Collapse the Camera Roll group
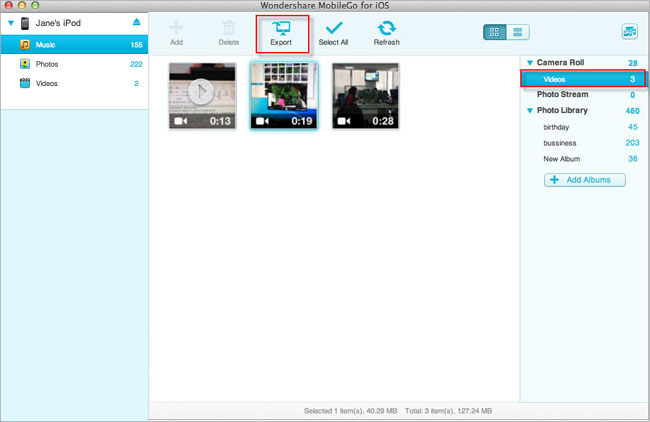The image size is (650, 422). (x=529, y=63)
